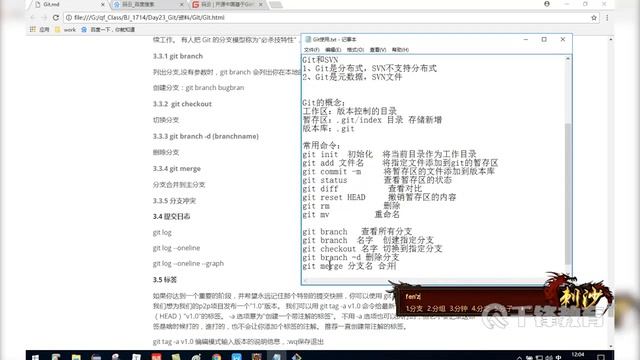Bookmark this page with the star icon
This screenshot has width=640, height=360.
click(x=594, y=18)
